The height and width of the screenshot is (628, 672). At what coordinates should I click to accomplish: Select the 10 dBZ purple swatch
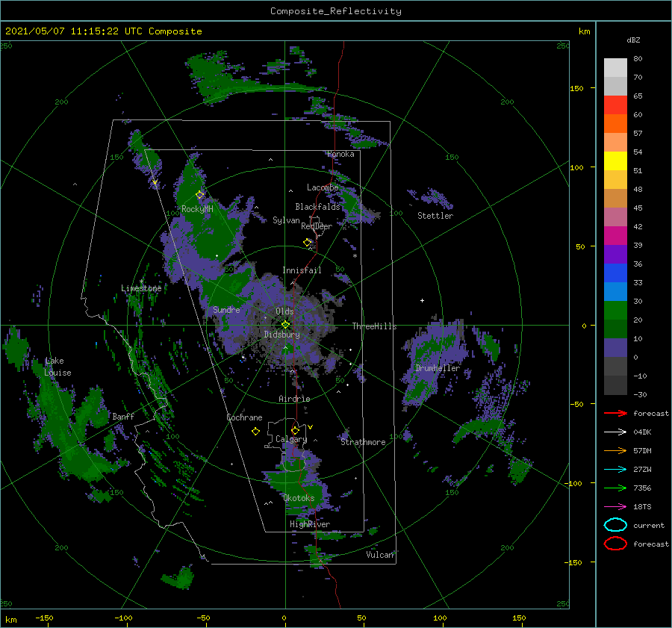pyautogui.click(x=615, y=347)
